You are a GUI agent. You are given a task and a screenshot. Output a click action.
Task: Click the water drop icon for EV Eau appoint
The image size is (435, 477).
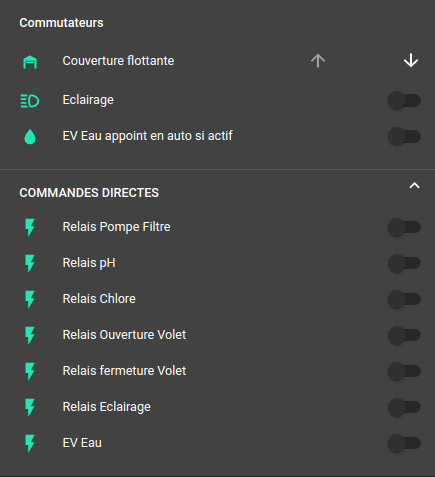(30, 137)
